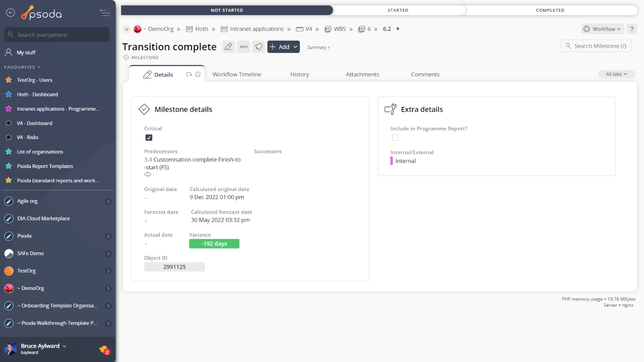Screen dimensions: 644x362
Task: Click the star icon on the Details tab
Action: tap(198, 74)
